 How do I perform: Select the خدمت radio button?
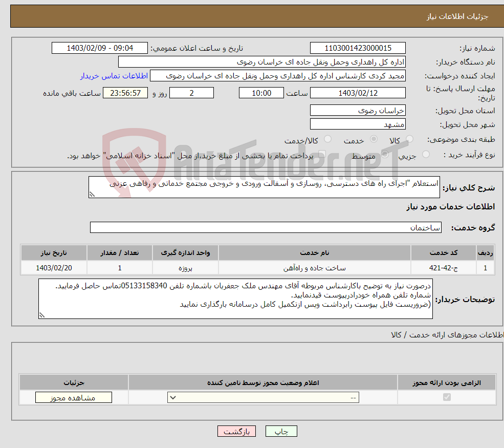click(374, 139)
